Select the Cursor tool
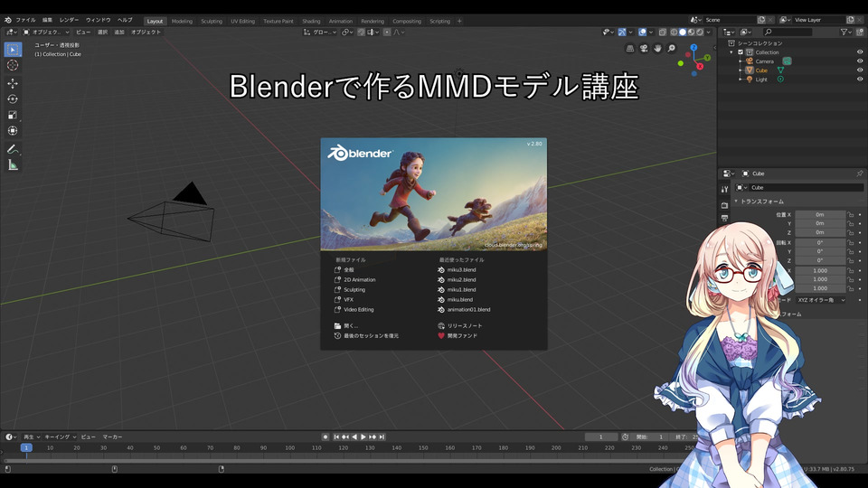Viewport: 868px width, 488px height. tap(13, 65)
